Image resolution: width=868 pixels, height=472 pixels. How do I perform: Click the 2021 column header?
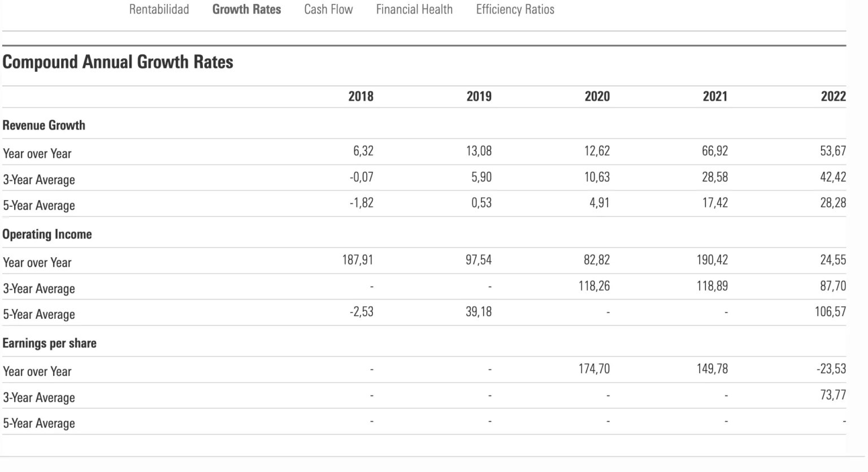[x=715, y=96]
